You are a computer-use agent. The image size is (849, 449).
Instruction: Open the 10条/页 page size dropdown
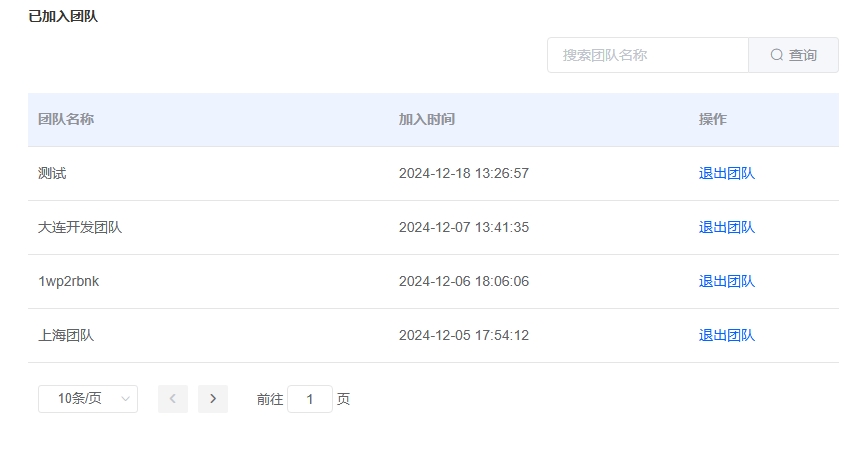tap(88, 399)
